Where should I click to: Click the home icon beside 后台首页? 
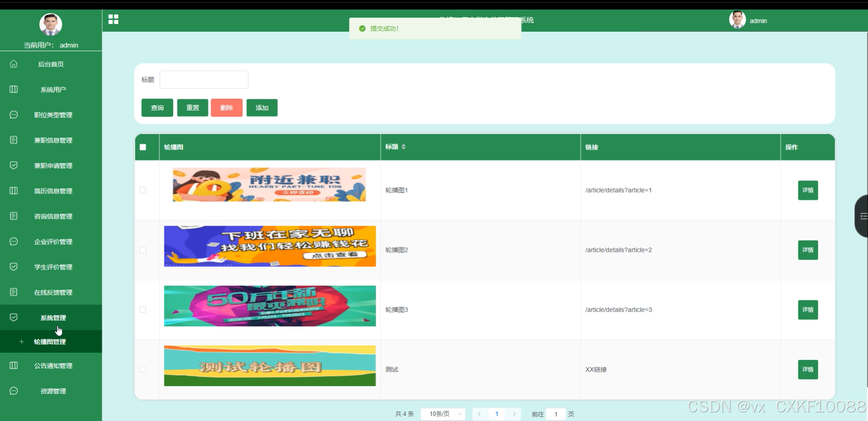tap(14, 64)
